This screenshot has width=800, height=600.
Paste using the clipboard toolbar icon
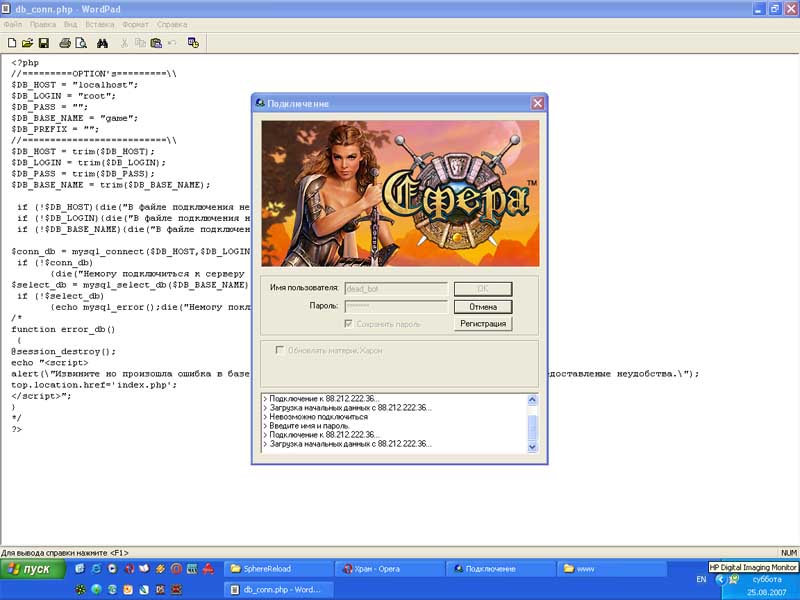coord(156,43)
